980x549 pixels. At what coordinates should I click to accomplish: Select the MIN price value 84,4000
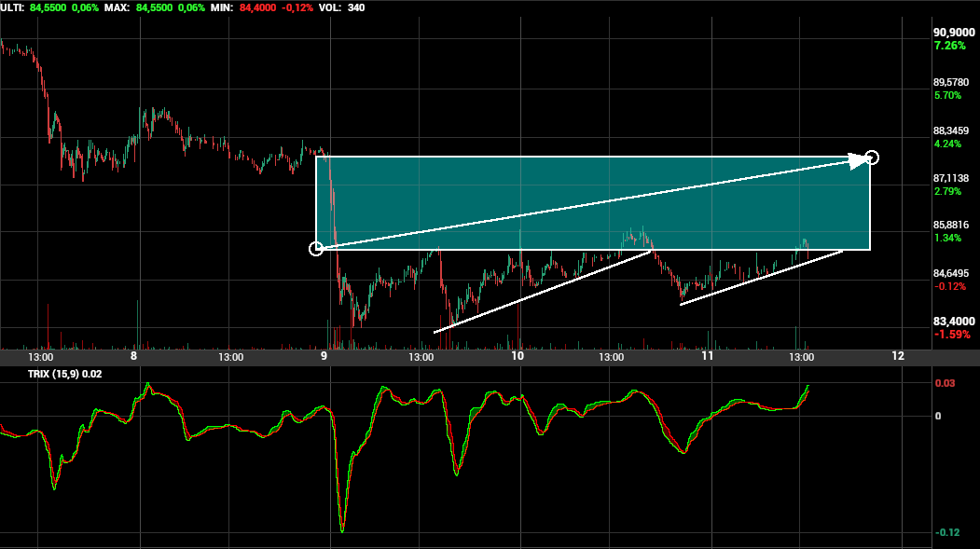click(257, 8)
